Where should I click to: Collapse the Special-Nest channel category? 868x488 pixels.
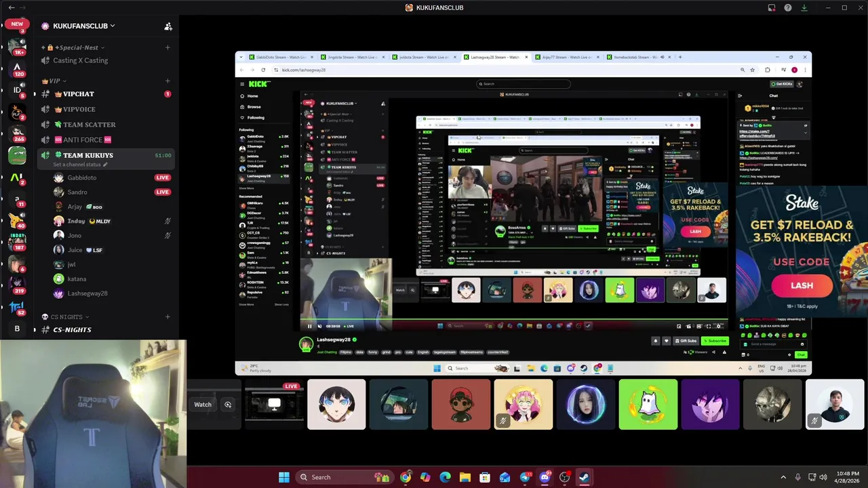coord(74,47)
